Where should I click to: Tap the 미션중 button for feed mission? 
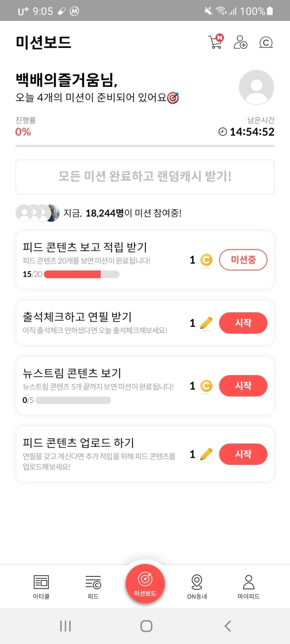pyautogui.click(x=243, y=260)
